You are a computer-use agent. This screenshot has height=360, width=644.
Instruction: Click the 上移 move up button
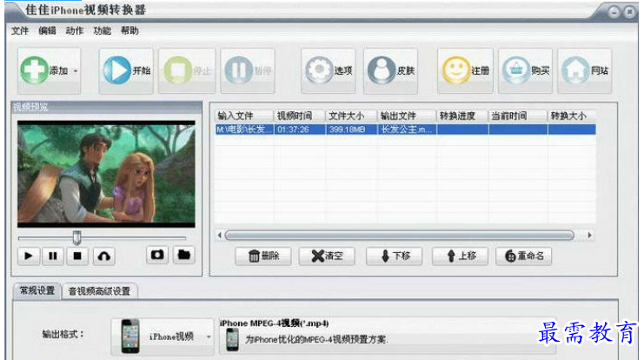click(460, 256)
